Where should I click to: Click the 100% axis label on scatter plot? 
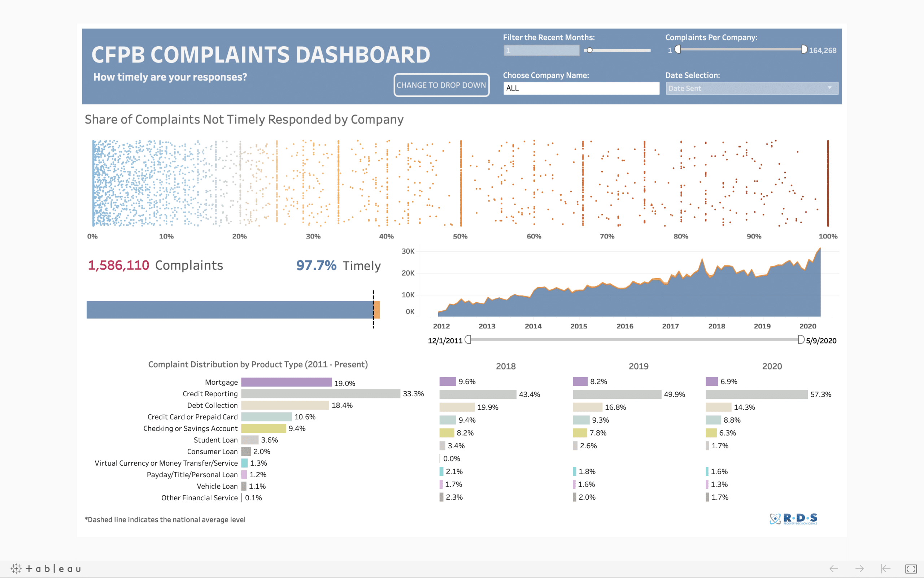(x=828, y=236)
